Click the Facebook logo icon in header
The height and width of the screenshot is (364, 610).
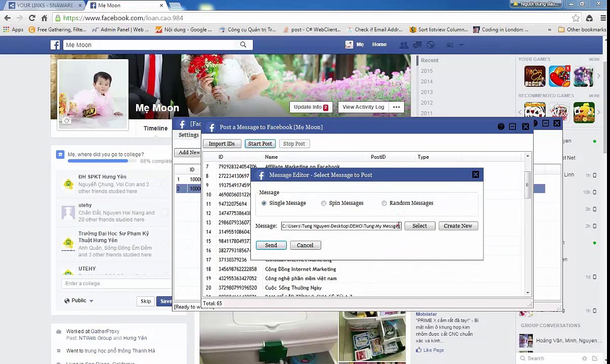[56, 45]
